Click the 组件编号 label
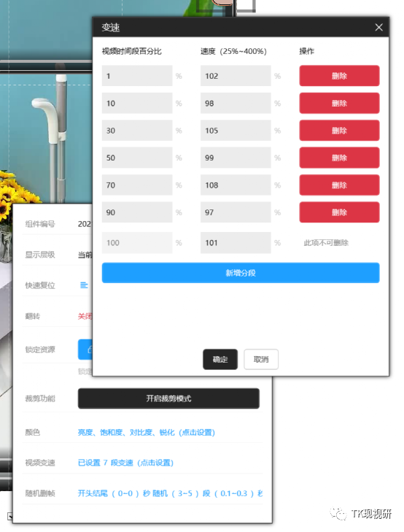 click(40, 224)
